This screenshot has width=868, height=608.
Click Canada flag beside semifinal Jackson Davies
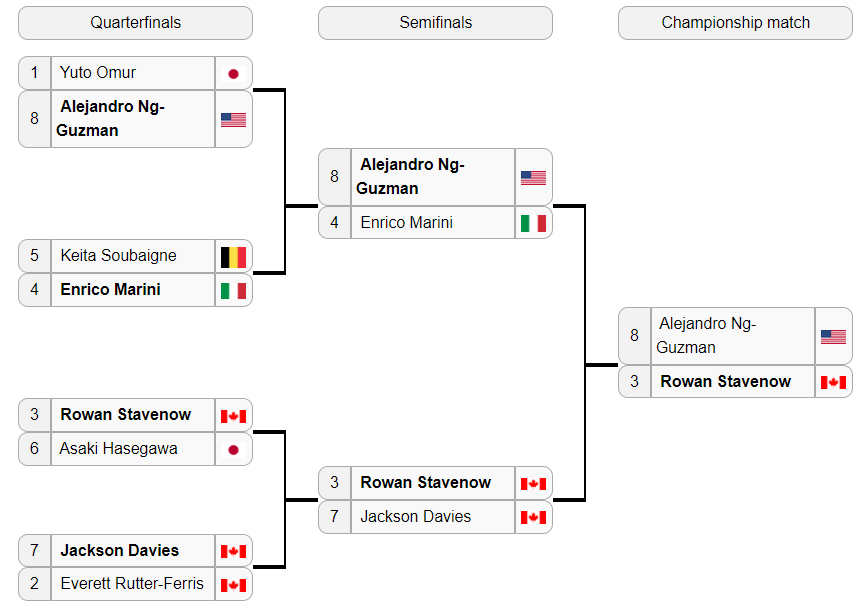pyautogui.click(x=533, y=518)
